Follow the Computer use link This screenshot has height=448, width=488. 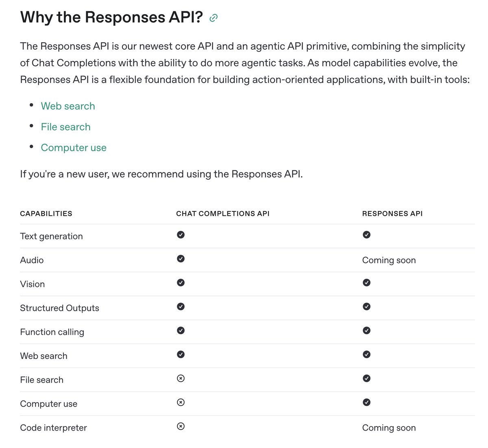74,148
